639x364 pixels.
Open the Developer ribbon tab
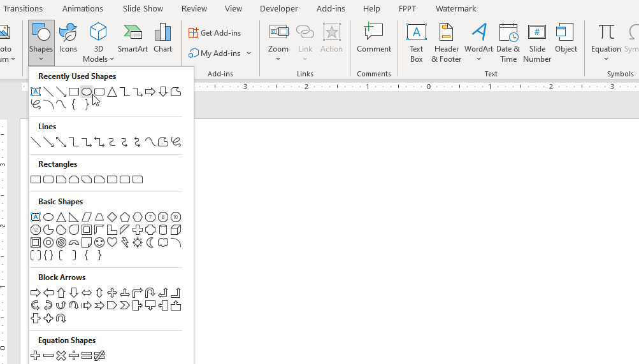click(279, 9)
